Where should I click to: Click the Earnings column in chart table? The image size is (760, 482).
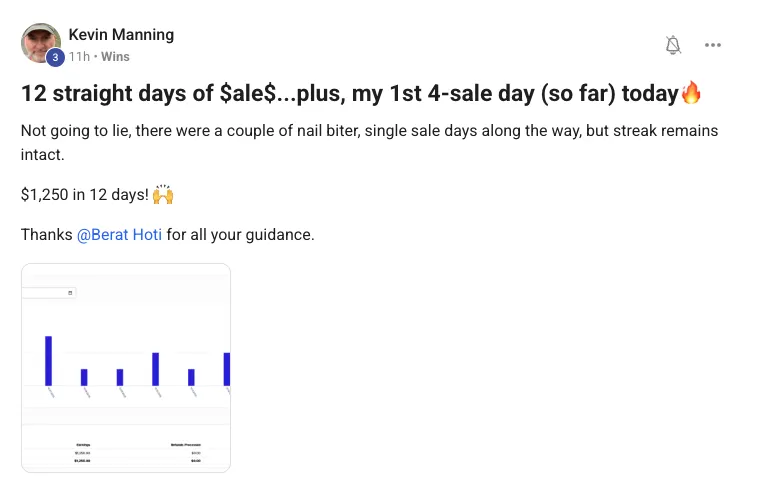82,444
